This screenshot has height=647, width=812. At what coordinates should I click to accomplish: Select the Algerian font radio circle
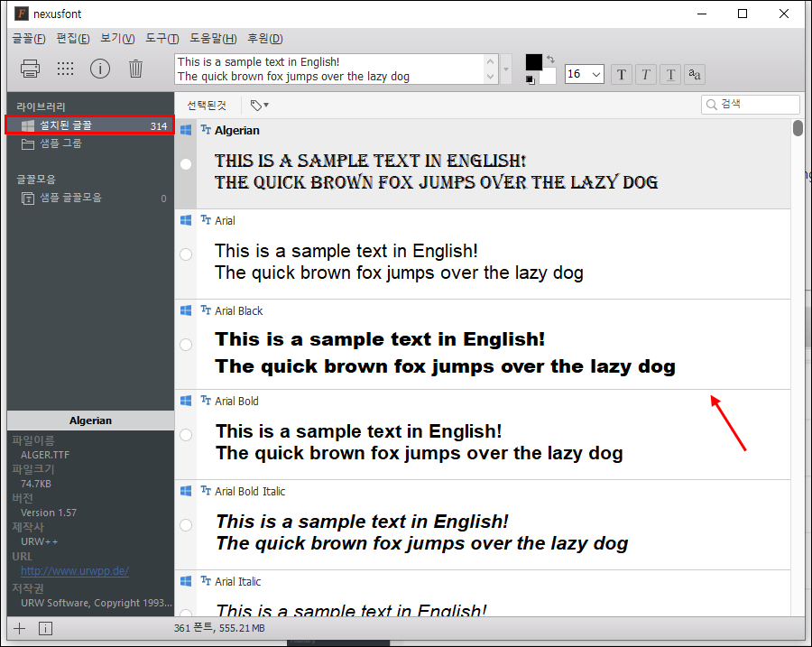coord(185,164)
